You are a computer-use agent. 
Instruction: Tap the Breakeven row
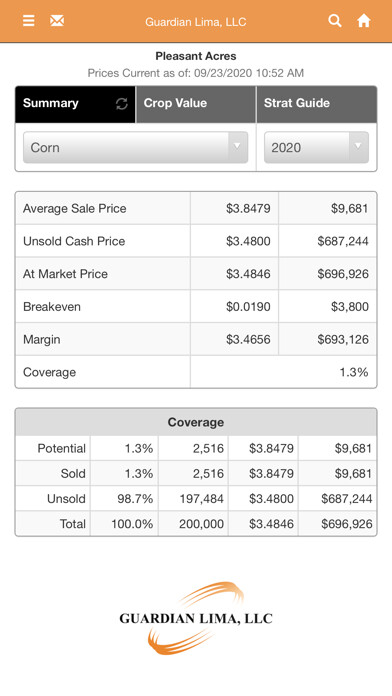pos(196,307)
